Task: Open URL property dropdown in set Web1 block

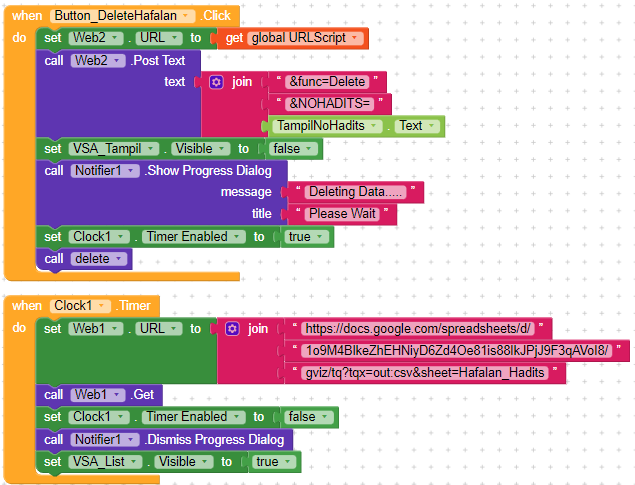Action: (159, 329)
